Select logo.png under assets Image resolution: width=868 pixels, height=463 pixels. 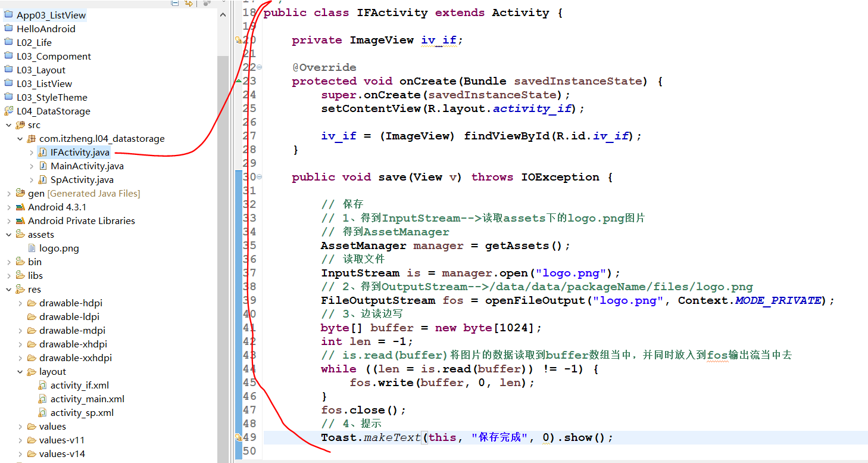tap(59, 248)
